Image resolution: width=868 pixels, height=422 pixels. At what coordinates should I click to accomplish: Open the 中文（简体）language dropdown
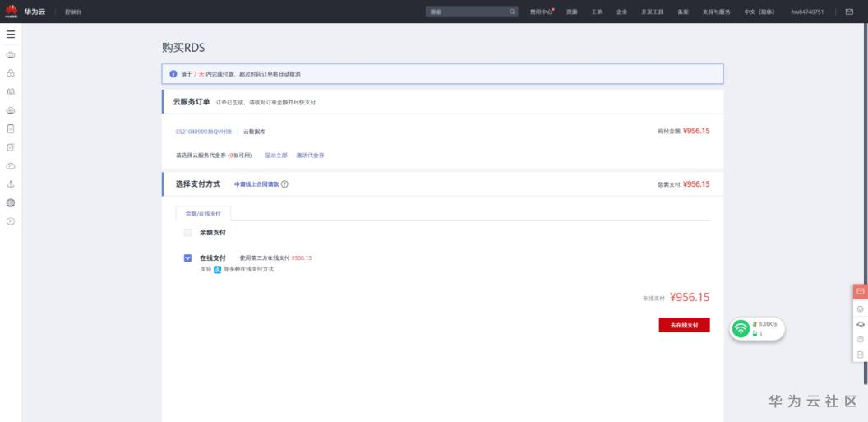click(759, 12)
